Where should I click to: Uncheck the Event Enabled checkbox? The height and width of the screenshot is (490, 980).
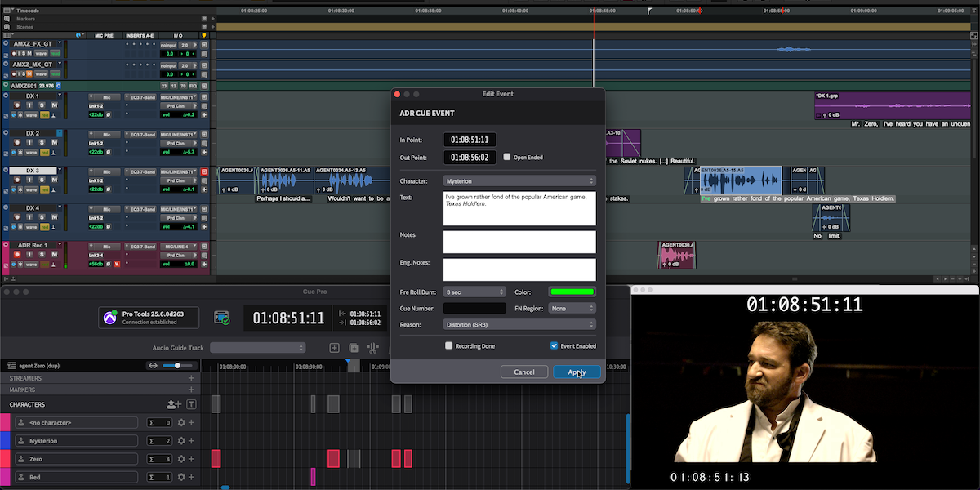(555, 346)
